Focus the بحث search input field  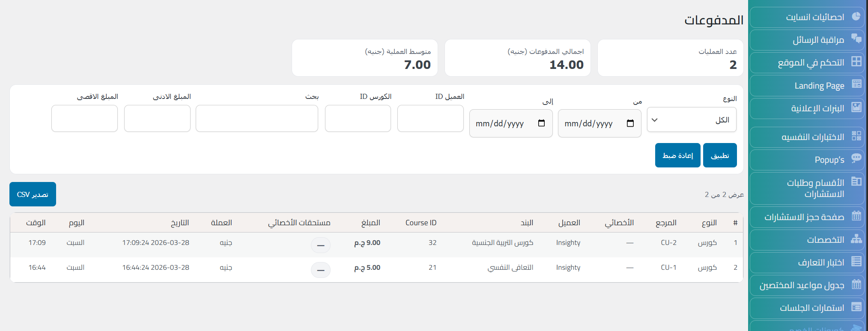pos(257,119)
